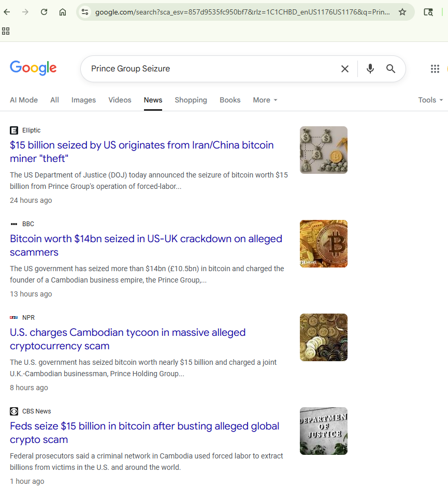The width and height of the screenshot is (448, 489).
Task: Open U.S. charges Cambodian tycoon article
Action: click(x=128, y=339)
